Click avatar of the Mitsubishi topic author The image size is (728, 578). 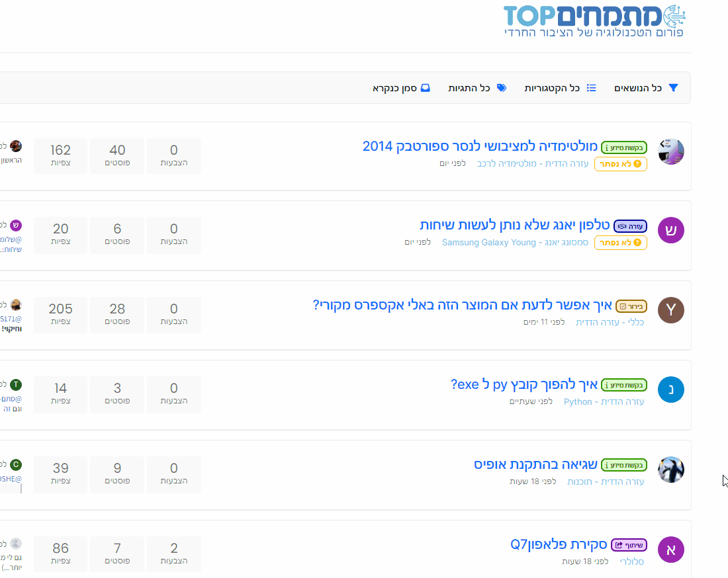[x=670, y=151]
